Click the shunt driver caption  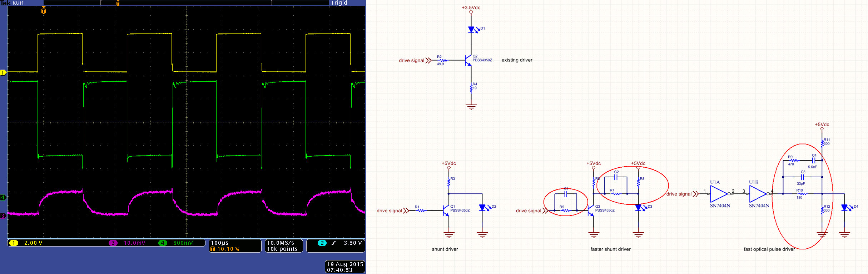tap(445, 249)
